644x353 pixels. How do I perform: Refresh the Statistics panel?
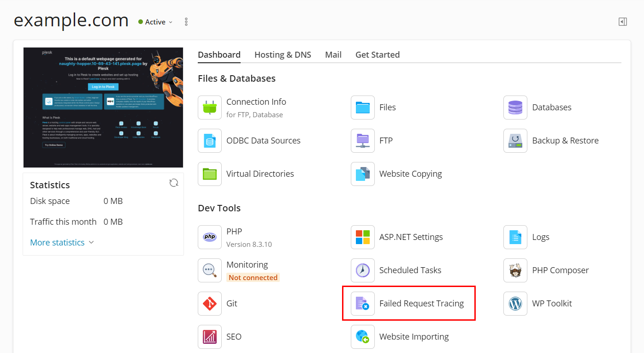click(174, 183)
